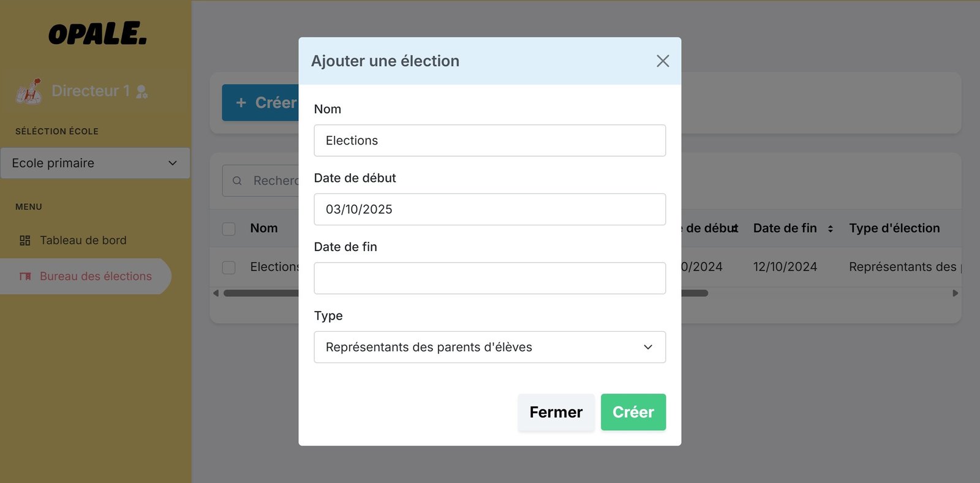Click the OPALE logo
The width and height of the screenshot is (980, 483).
pyautogui.click(x=97, y=34)
